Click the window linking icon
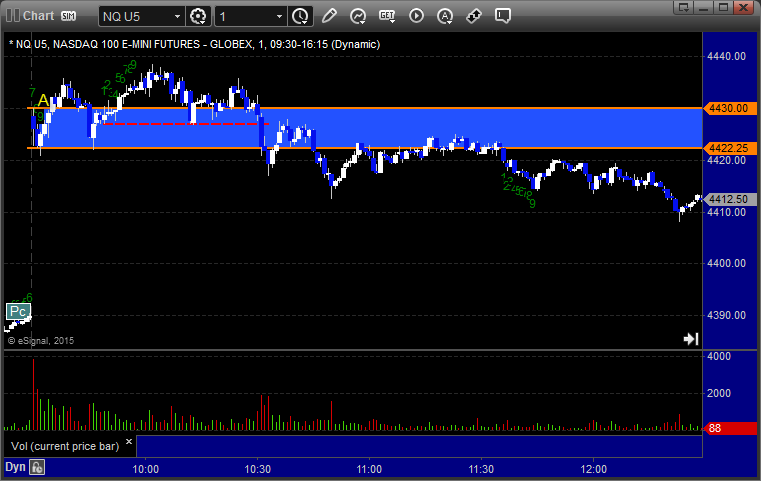This screenshot has width=761, height=481. click(x=474, y=16)
